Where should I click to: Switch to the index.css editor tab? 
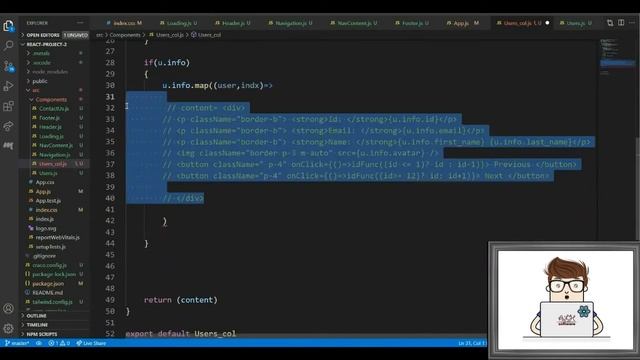pos(124,23)
